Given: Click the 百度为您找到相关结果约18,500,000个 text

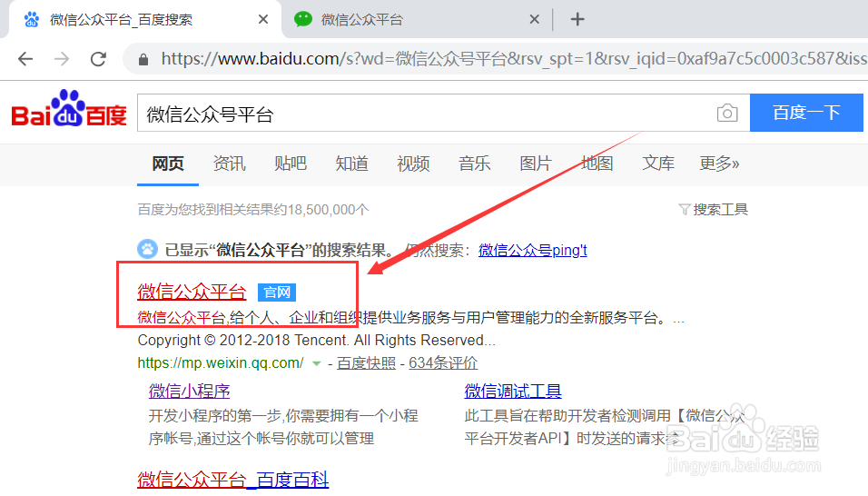Looking at the screenshot, I should pyautogui.click(x=253, y=210).
